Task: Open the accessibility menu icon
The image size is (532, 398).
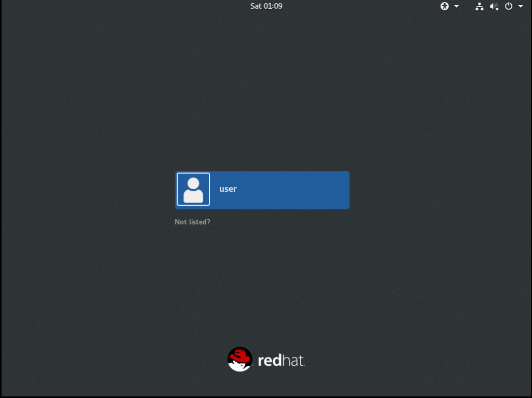Action: pyautogui.click(x=445, y=6)
